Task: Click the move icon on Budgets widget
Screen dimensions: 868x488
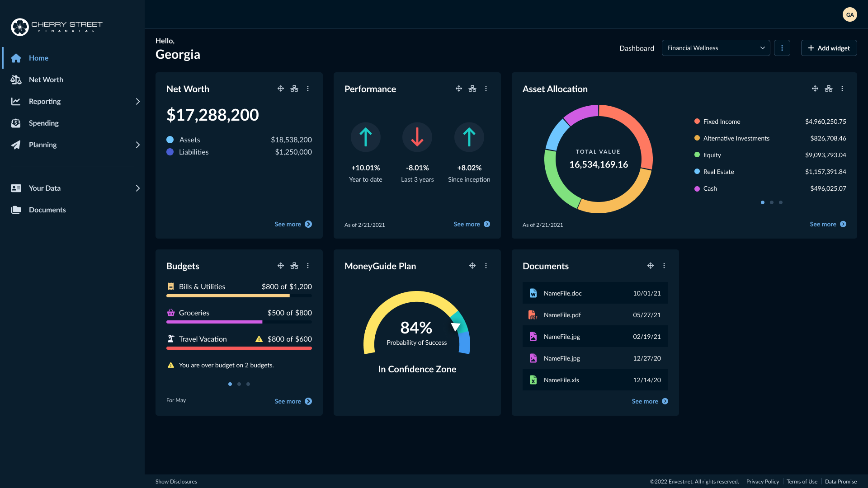Action: point(281,266)
